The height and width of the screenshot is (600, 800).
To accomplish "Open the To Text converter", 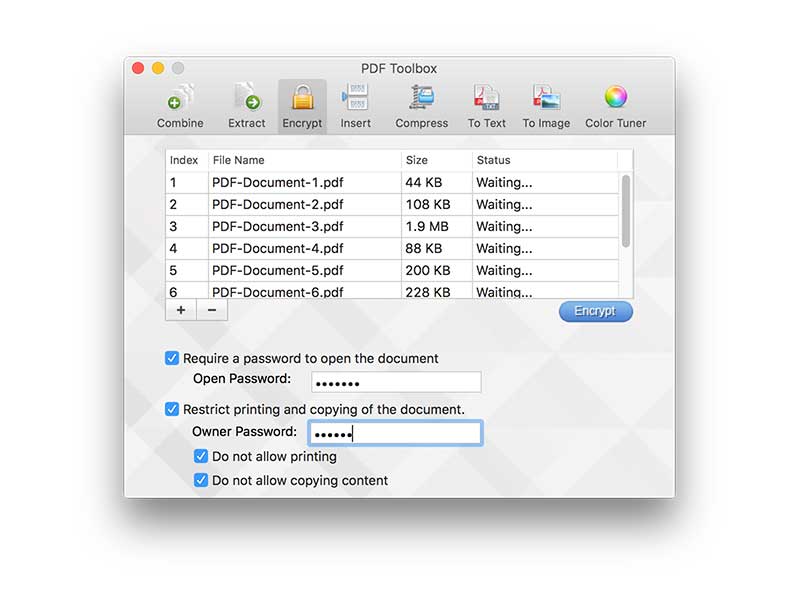I will click(487, 106).
